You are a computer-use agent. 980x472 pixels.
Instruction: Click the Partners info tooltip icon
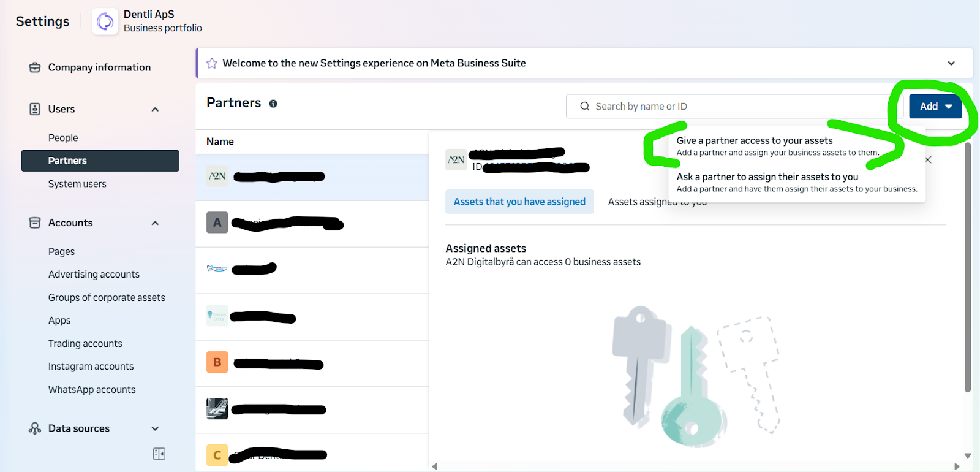pyautogui.click(x=273, y=104)
